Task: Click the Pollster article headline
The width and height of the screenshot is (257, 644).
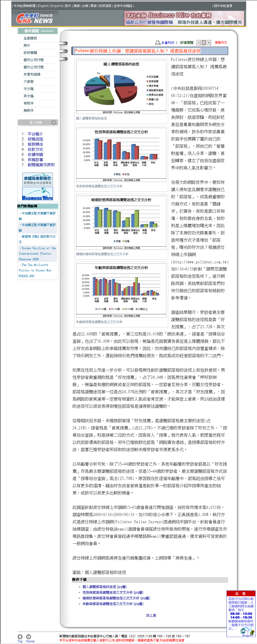Action: [138, 51]
